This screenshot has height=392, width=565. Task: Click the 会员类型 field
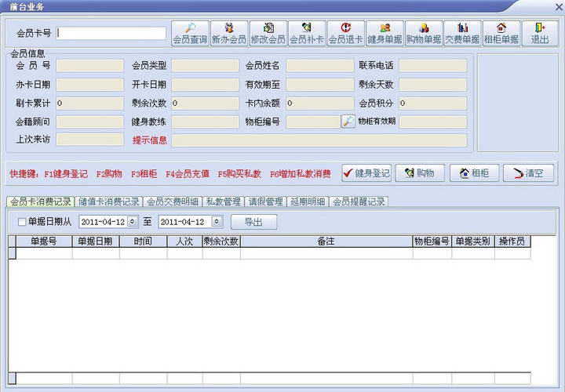[205, 66]
